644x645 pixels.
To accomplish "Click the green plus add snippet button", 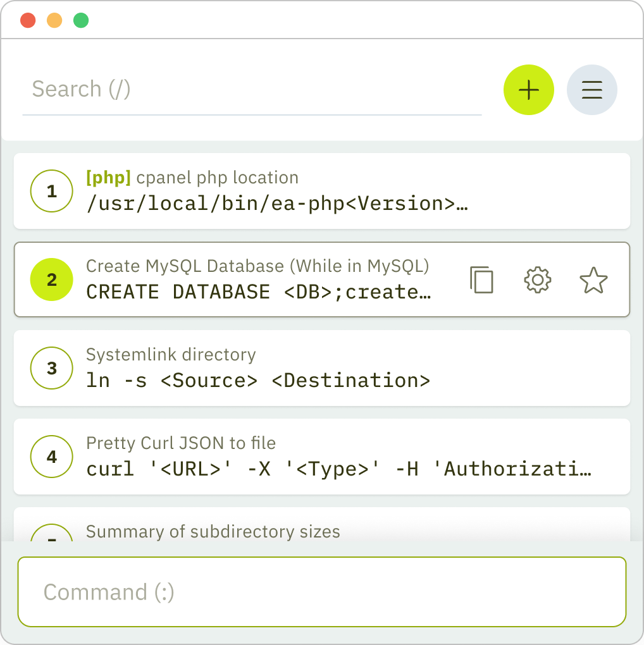I will pos(528,90).
